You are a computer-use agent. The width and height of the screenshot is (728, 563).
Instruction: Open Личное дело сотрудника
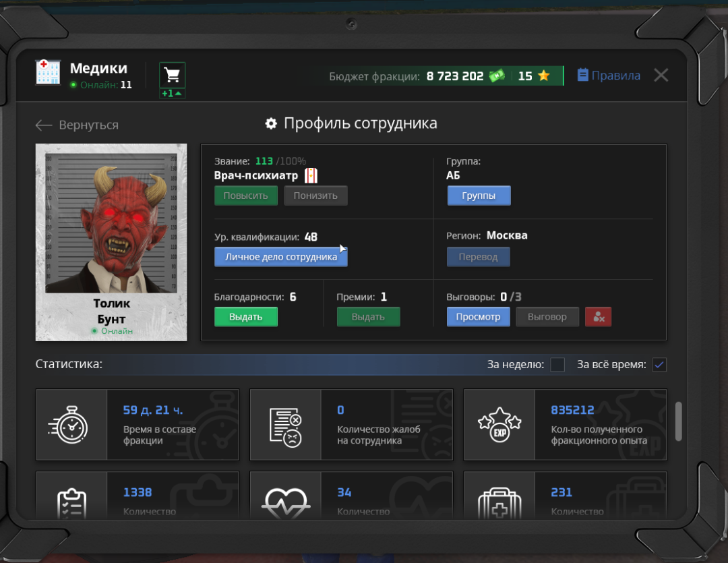coord(280,257)
